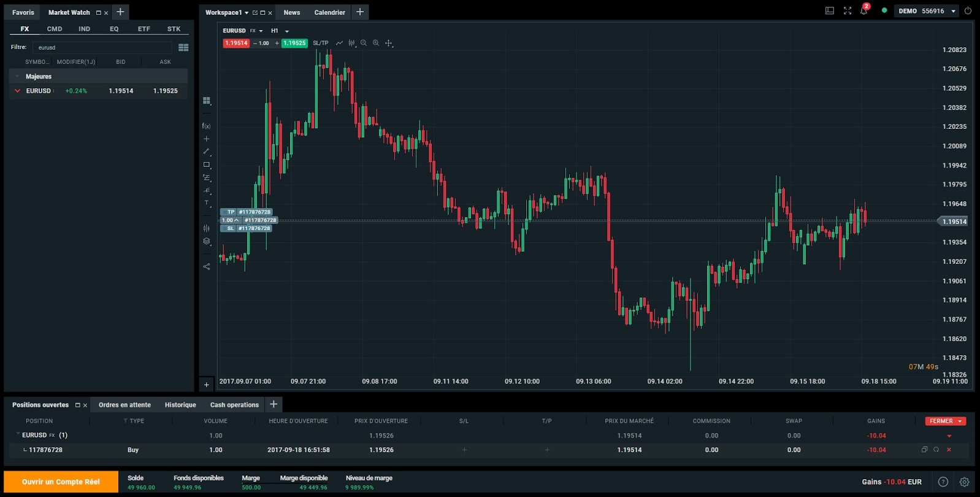Open the indicators f(x) tool
Image resolution: width=980 pixels, height=497 pixels.
point(206,126)
